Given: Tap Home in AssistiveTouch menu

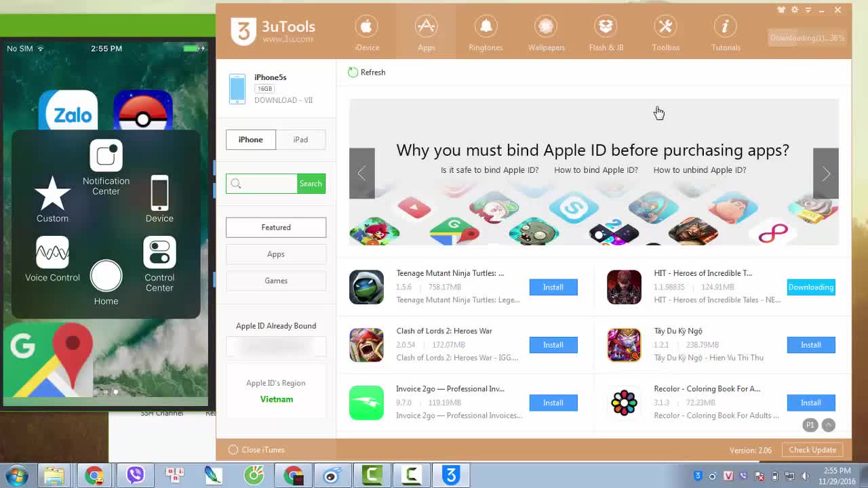Looking at the screenshot, I should (x=106, y=283).
